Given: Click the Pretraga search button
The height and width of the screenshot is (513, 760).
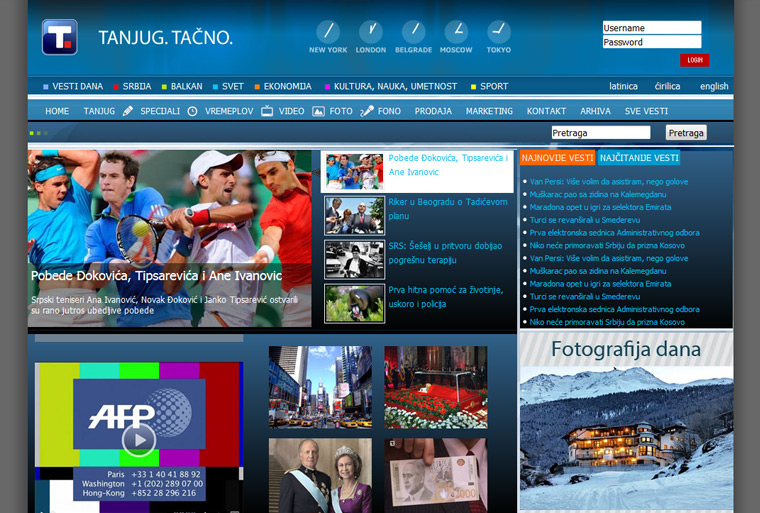Looking at the screenshot, I should point(686,133).
